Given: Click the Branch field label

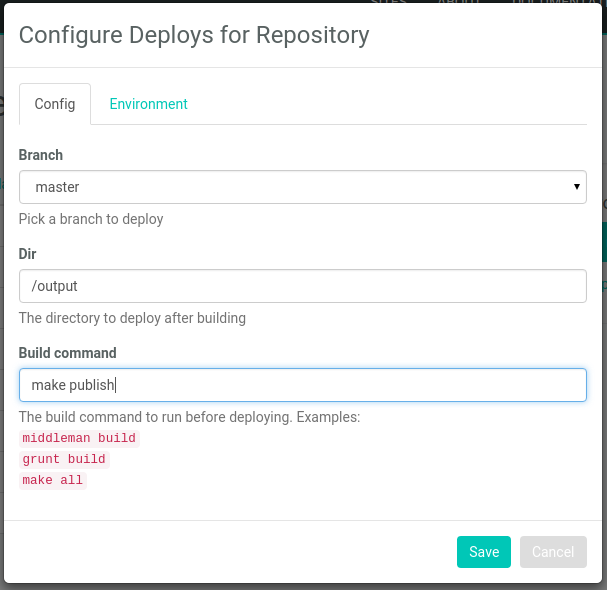Looking at the screenshot, I should tap(41, 155).
